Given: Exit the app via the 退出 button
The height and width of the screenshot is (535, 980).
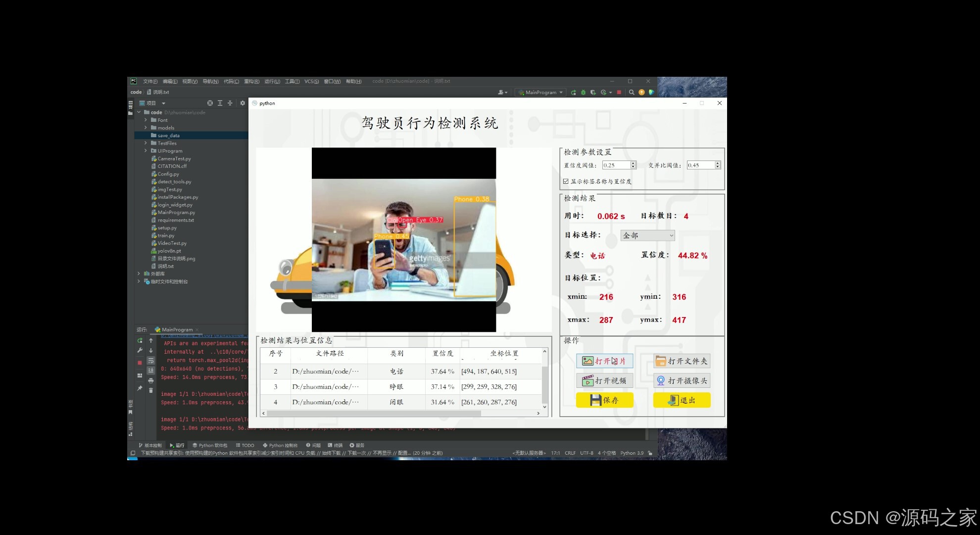Looking at the screenshot, I should click(x=682, y=400).
